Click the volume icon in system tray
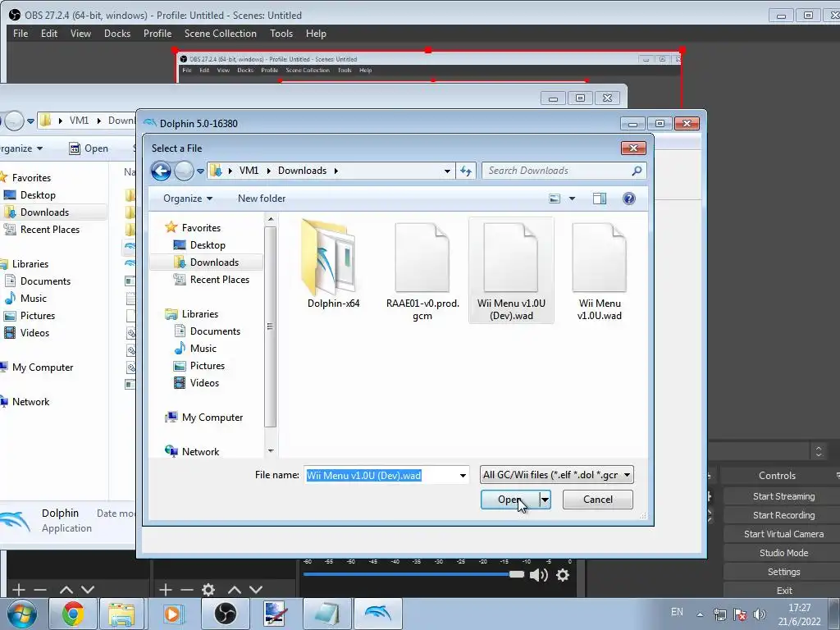The image size is (840, 630). tap(759, 614)
